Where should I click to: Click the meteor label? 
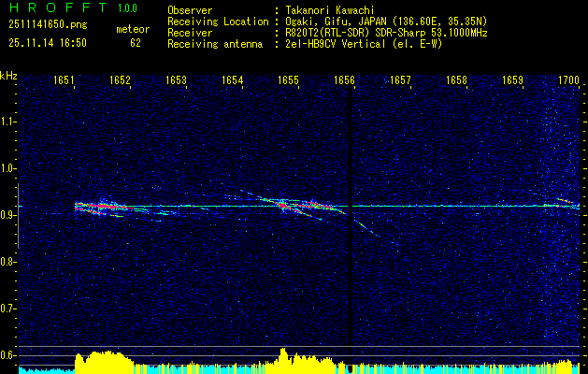pyautogui.click(x=133, y=29)
